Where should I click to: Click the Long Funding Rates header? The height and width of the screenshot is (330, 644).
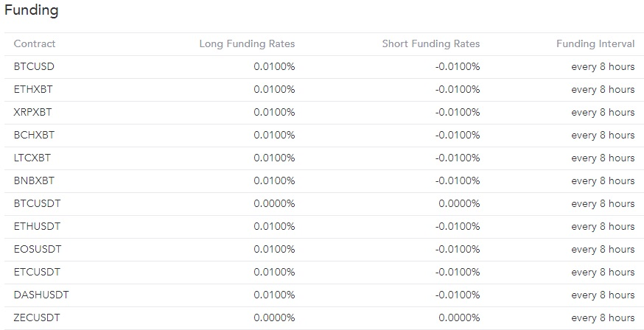pyautogui.click(x=247, y=43)
